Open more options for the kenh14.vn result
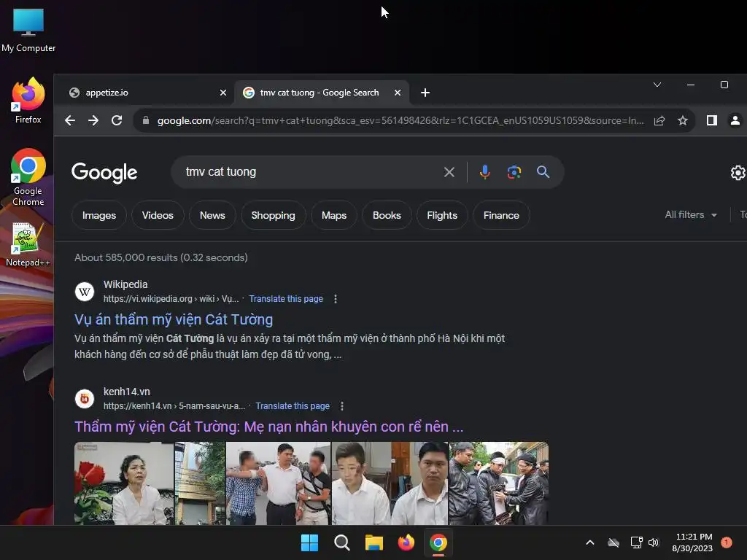Image resolution: width=747 pixels, height=560 pixels. click(342, 406)
